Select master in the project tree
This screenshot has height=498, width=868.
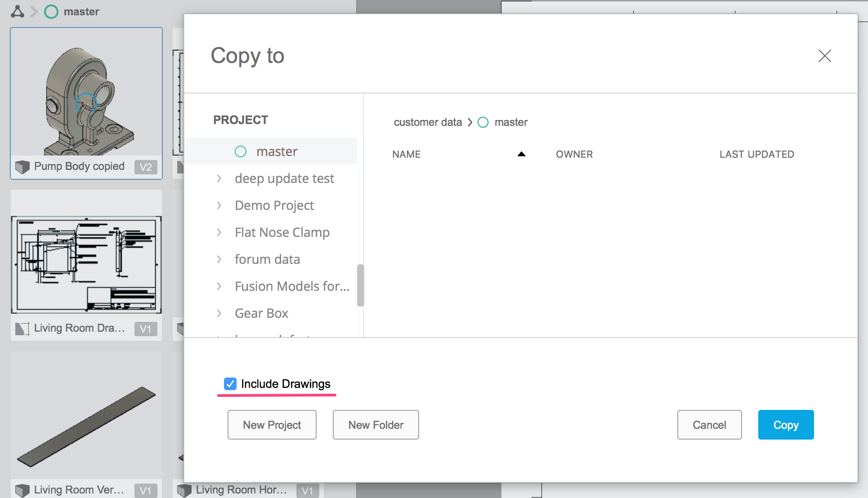pos(271,151)
